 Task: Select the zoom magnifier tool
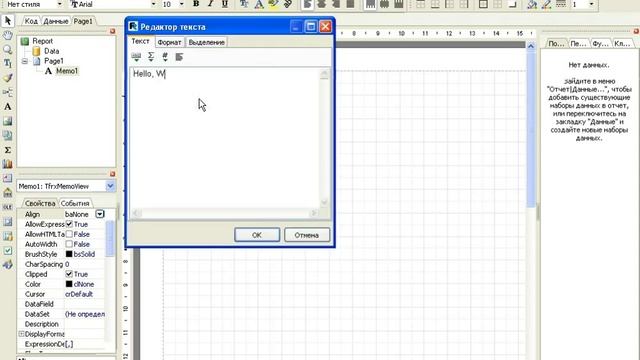pyautogui.click(x=7, y=49)
